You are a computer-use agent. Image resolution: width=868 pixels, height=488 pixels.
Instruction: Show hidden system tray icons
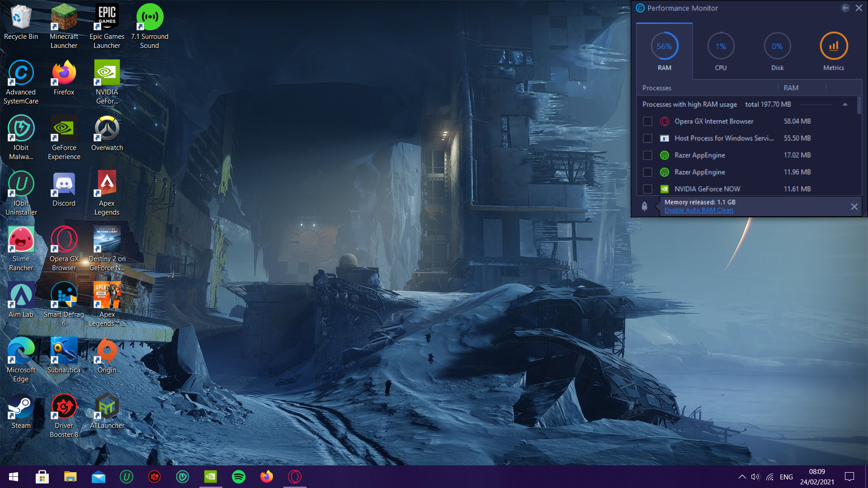pos(742,477)
